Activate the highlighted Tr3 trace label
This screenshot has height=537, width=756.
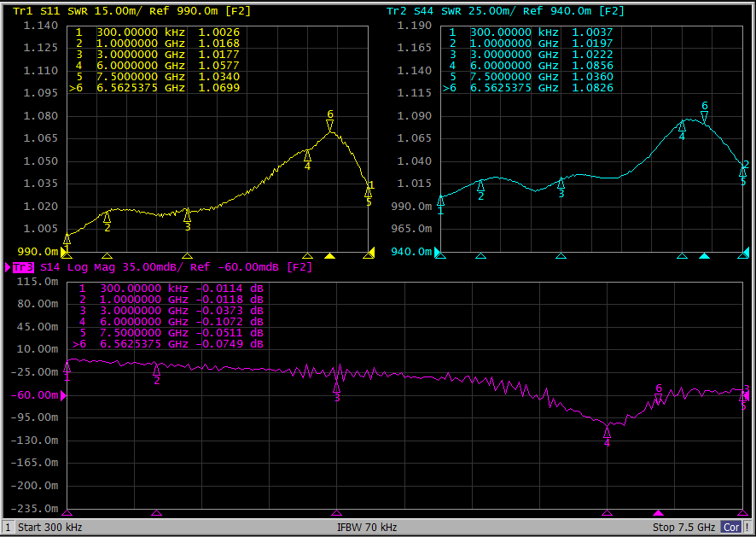tap(23, 267)
